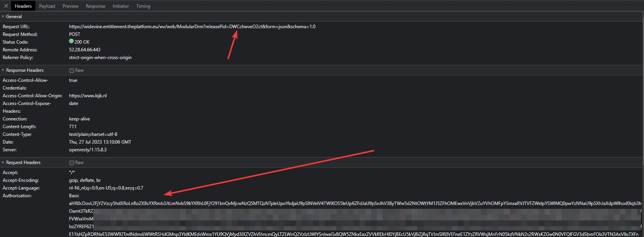The width and height of the screenshot is (644, 237).
Task: Switch to the Response tab
Action: [96, 6]
